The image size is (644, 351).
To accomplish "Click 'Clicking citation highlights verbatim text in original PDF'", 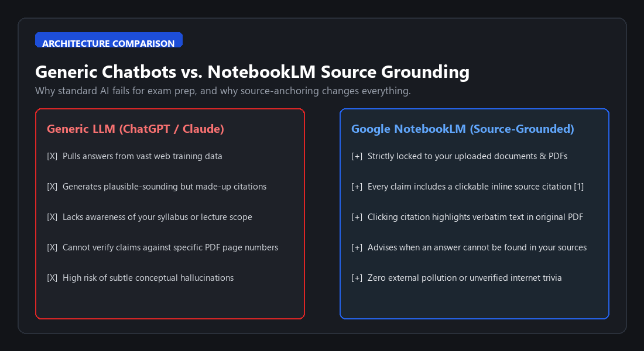I will pyautogui.click(x=475, y=217).
